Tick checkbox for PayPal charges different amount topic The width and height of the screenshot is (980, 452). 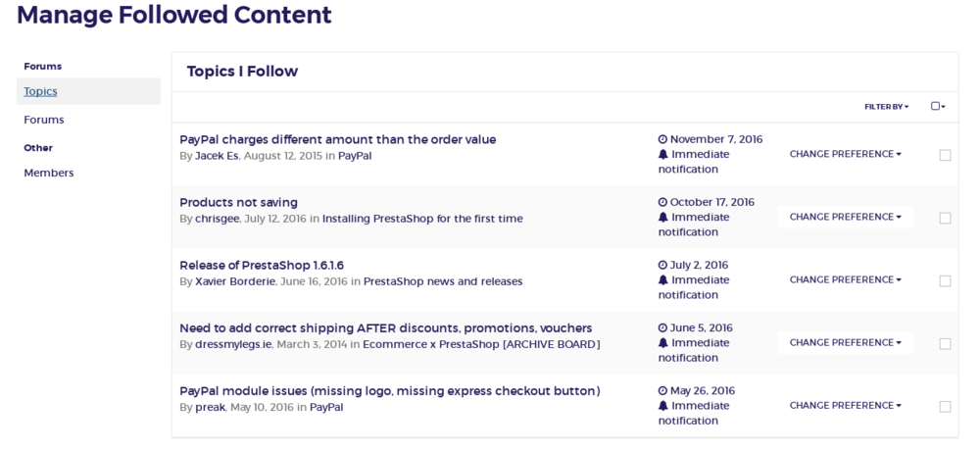[x=945, y=155]
